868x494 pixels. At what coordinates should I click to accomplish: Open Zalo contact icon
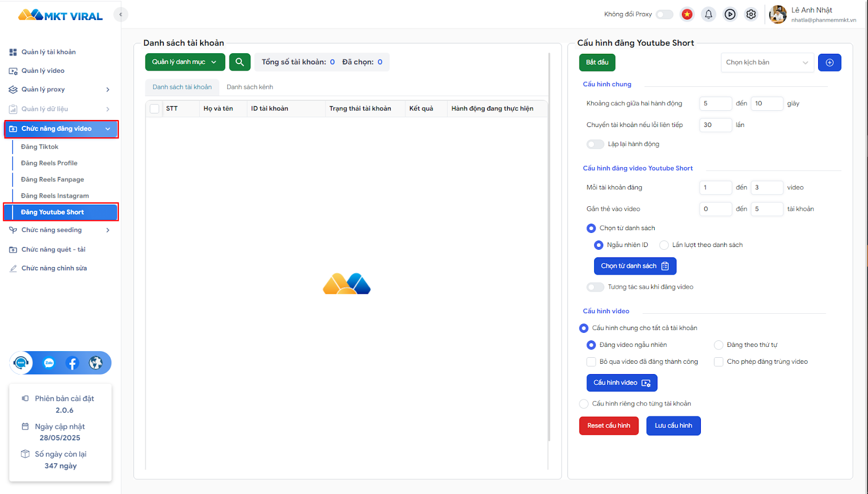pyautogui.click(x=49, y=363)
